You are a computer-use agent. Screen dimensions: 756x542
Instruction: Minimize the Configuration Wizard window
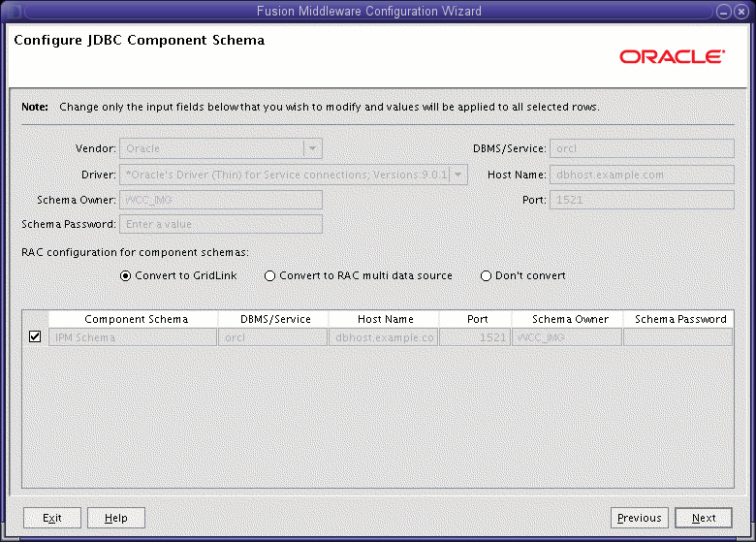pyautogui.click(x=724, y=12)
